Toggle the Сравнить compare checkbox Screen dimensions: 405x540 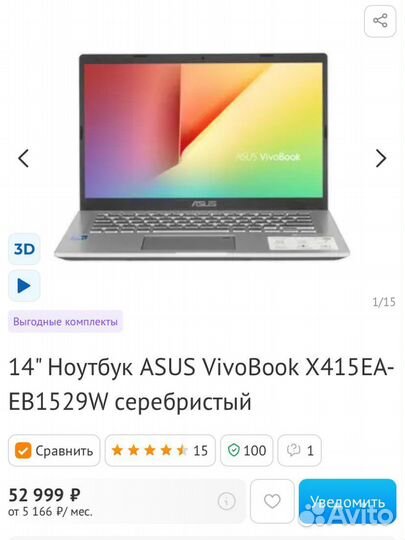click(54, 450)
